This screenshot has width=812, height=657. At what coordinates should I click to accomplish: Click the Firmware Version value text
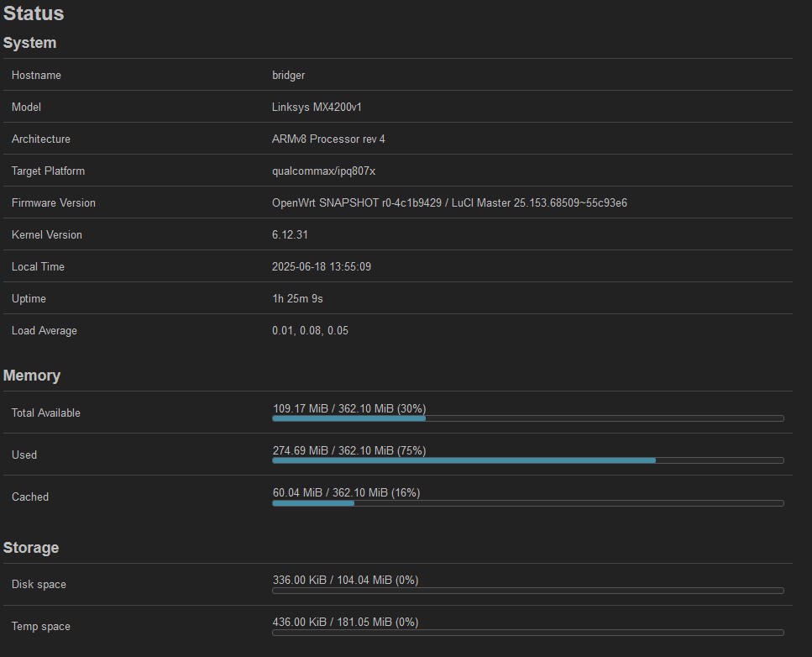[x=449, y=202]
